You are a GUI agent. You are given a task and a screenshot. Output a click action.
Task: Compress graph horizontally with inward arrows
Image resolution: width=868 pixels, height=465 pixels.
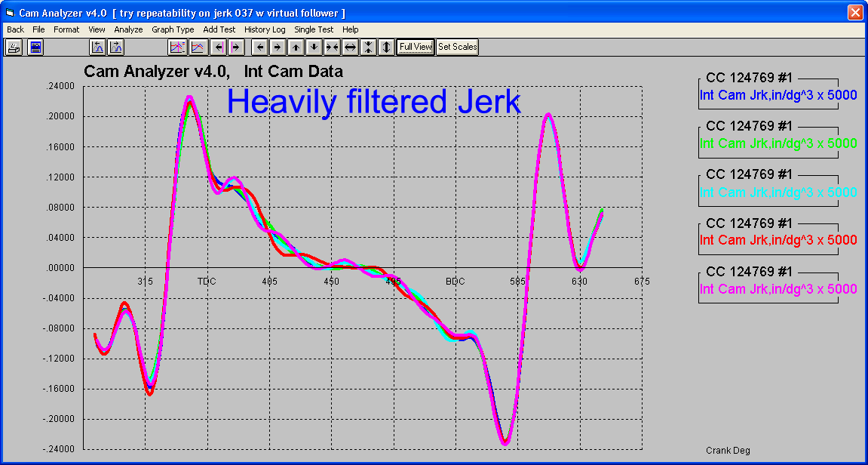[x=332, y=47]
